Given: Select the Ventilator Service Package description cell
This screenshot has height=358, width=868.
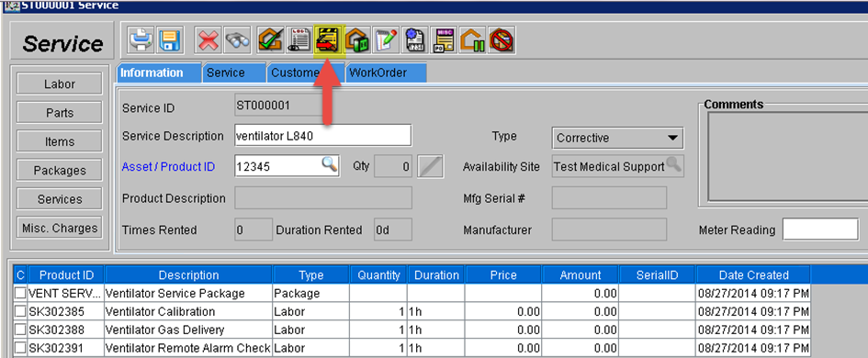Looking at the screenshot, I should [x=188, y=293].
